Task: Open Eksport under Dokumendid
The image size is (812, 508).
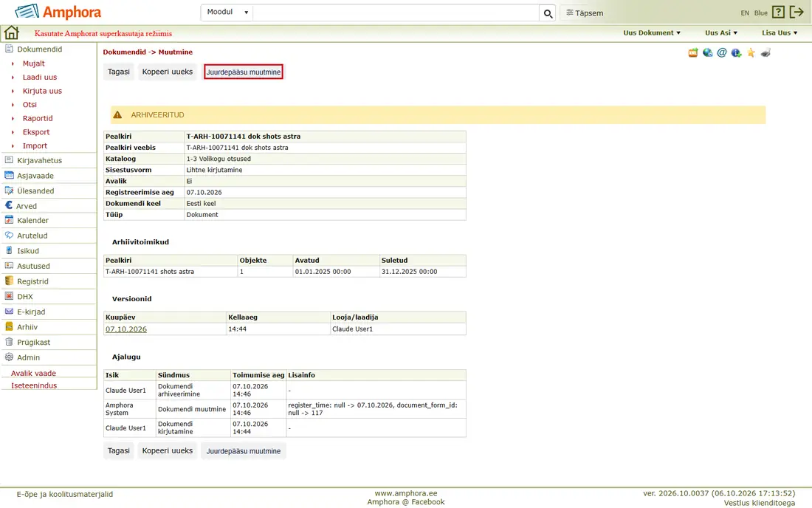Action: 36,132
